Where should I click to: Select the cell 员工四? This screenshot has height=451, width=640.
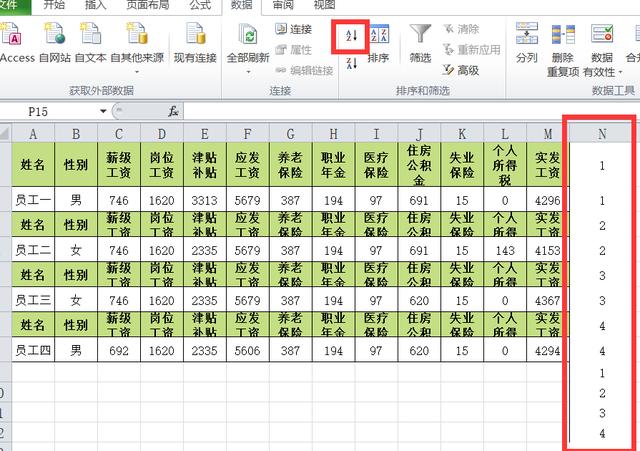33,350
